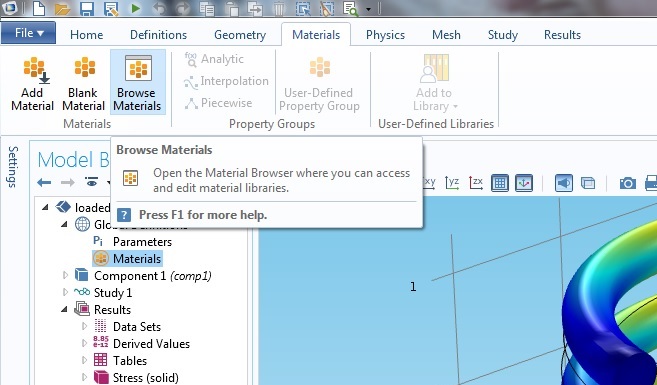Viewport: 657px width, 385px height.
Task: Open the collapsed Settings side panel
Action: tap(13, 167)
